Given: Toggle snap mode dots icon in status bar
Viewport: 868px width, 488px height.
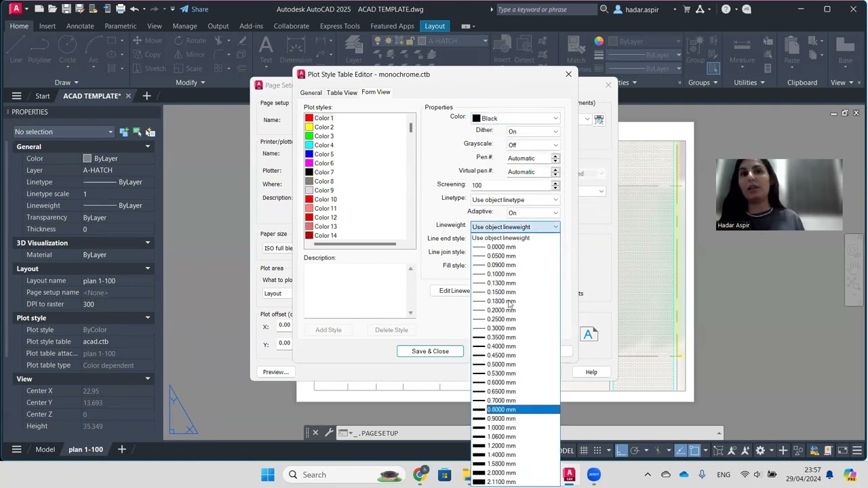Looking at the screenshot, I should pos(597,450).
